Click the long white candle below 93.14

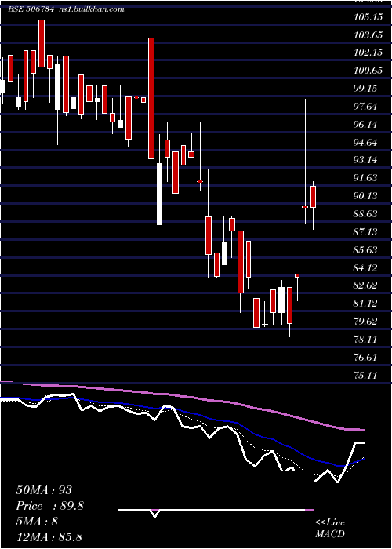pos(160,194)
